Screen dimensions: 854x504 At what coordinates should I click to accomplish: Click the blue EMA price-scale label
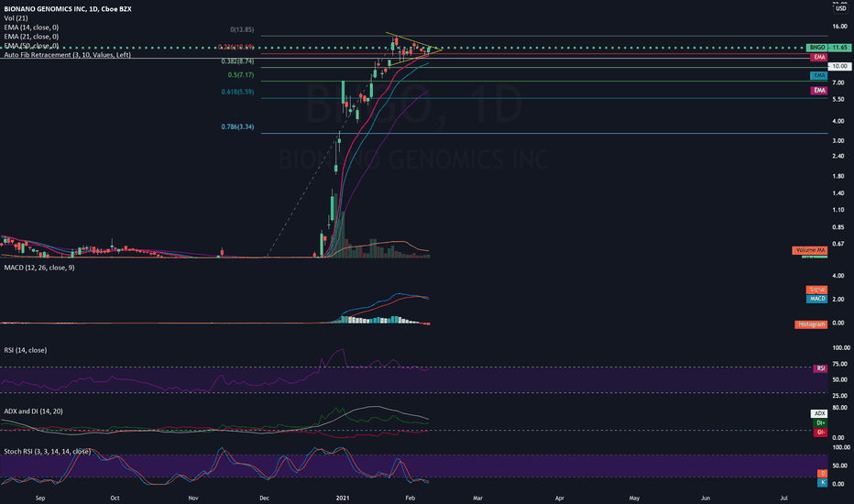pos(818,75)
